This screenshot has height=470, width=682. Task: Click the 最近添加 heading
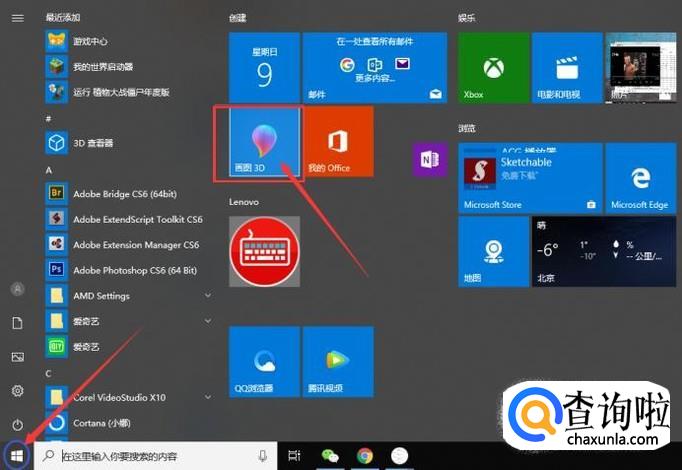tap(63, 17)
